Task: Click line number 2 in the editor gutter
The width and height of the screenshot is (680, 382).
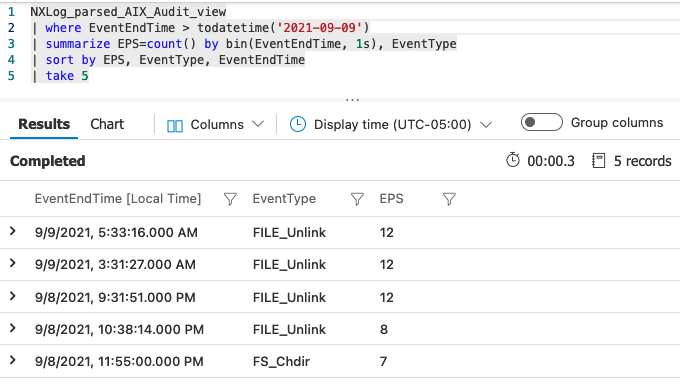Action: click(x=11, y=28)
